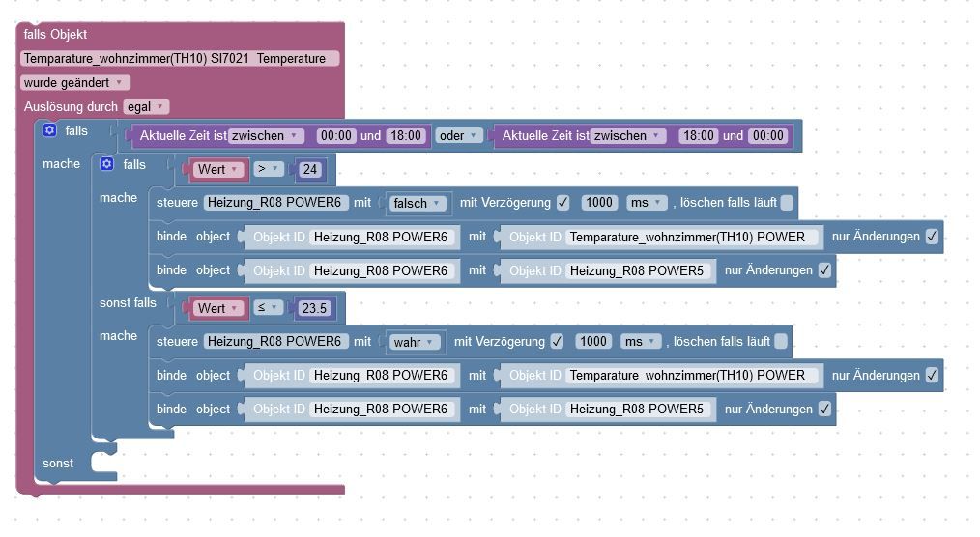Uncheck nur Änderungen in second Temparature POWER binding

coord(932,375)
